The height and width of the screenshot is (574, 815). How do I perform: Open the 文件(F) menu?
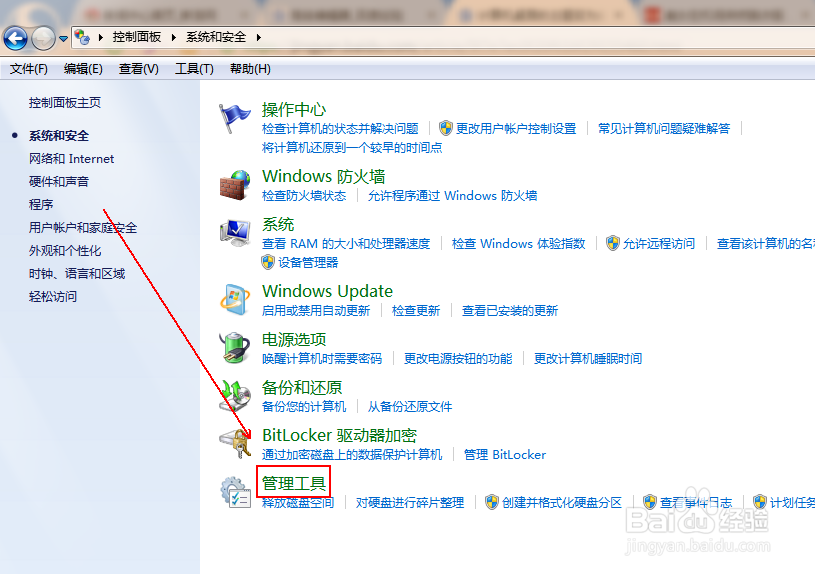point(29,69)
